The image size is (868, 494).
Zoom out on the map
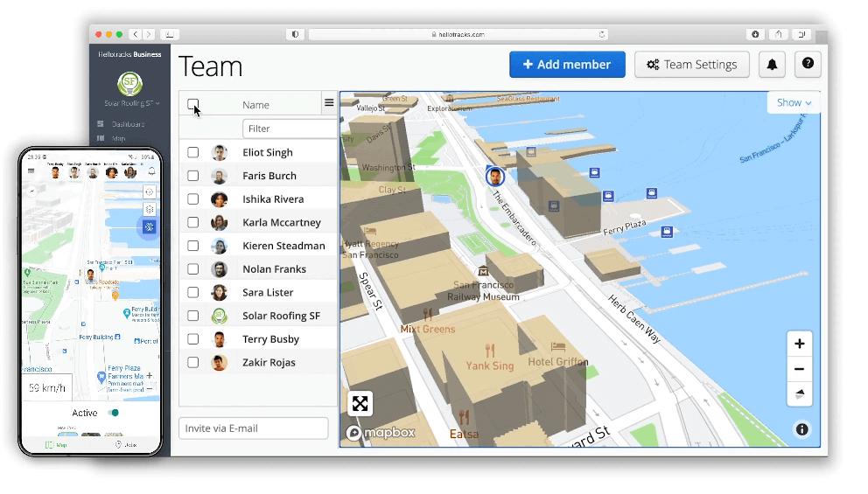click(799, 369)
